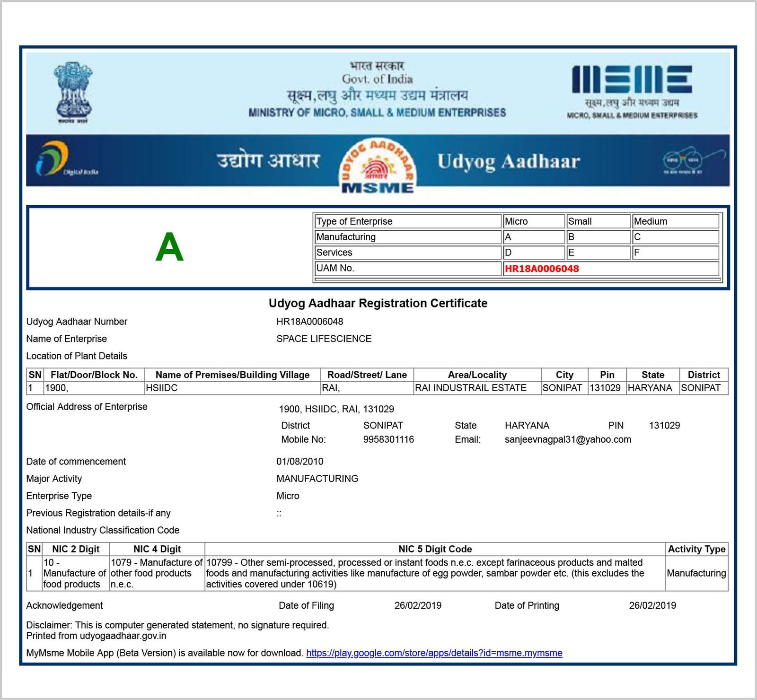Click the 10799 NIC 5 digit description cell
Screen dimensions: 757x700
coord(435,573)
